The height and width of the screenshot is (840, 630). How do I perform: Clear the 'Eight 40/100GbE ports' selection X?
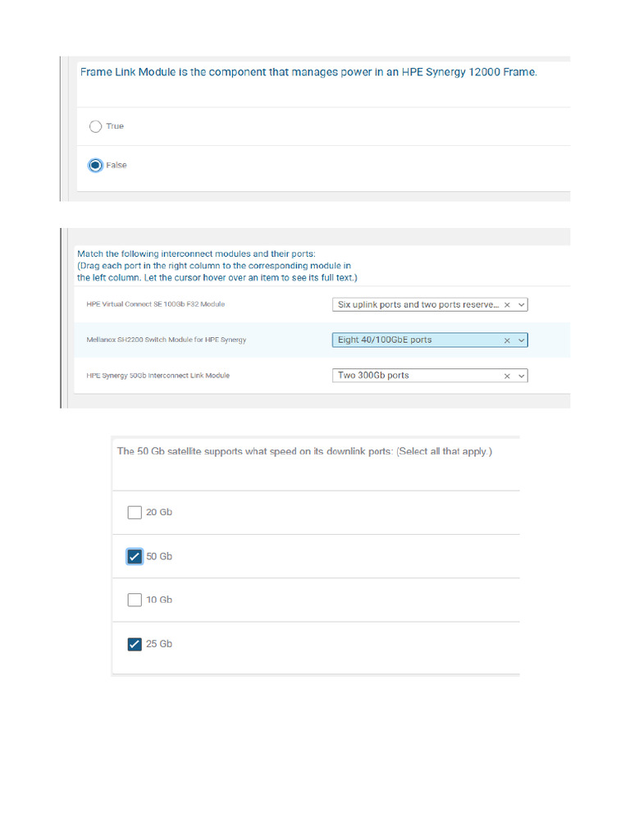point(507,340)
